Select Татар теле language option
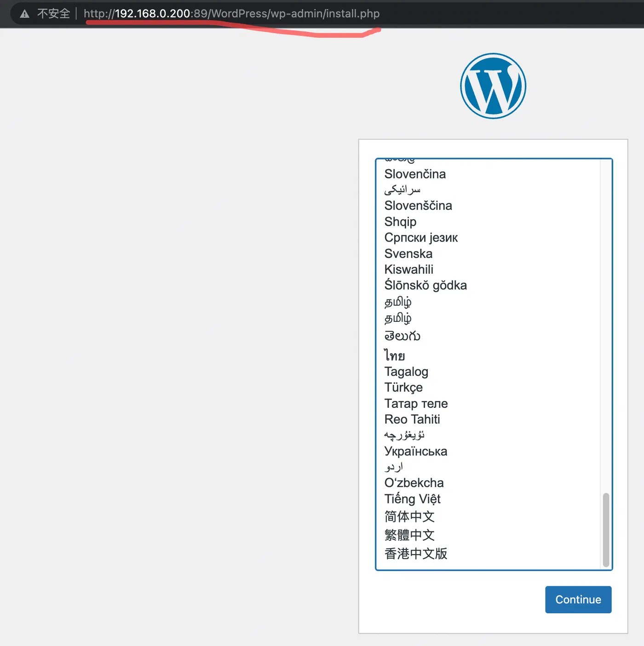The width and height of the screenshot is (644, 646). (416, 404)
